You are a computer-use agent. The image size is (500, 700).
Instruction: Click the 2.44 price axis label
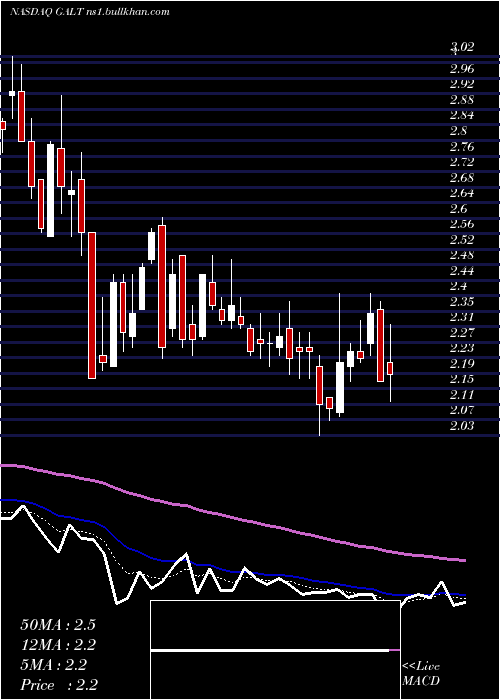click(462, 271)
